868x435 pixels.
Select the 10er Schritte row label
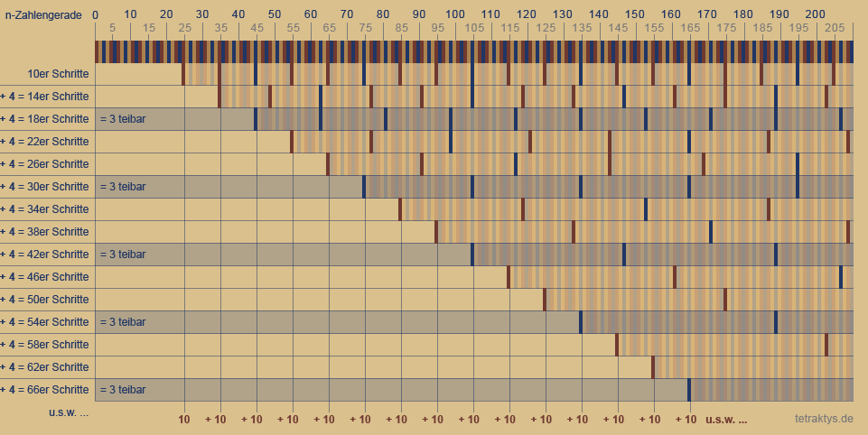click(x=58, y=74)
